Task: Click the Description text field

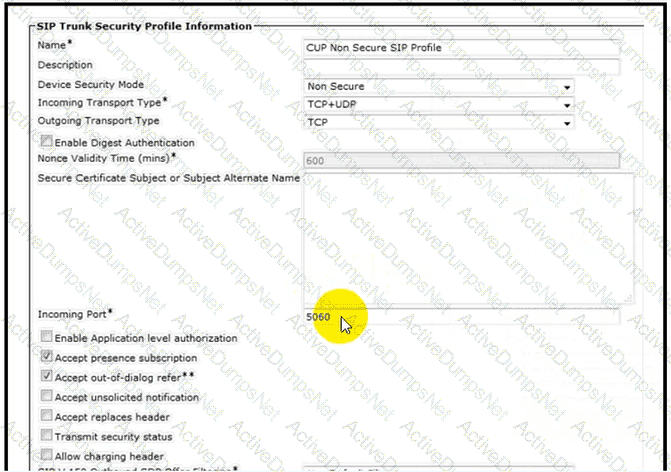Action: [460, 67]
